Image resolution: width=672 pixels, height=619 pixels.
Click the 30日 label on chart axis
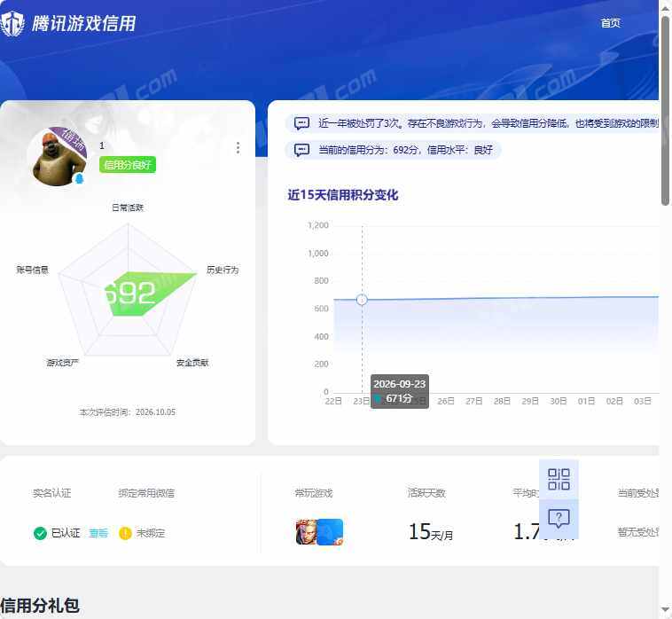[558, 401]
